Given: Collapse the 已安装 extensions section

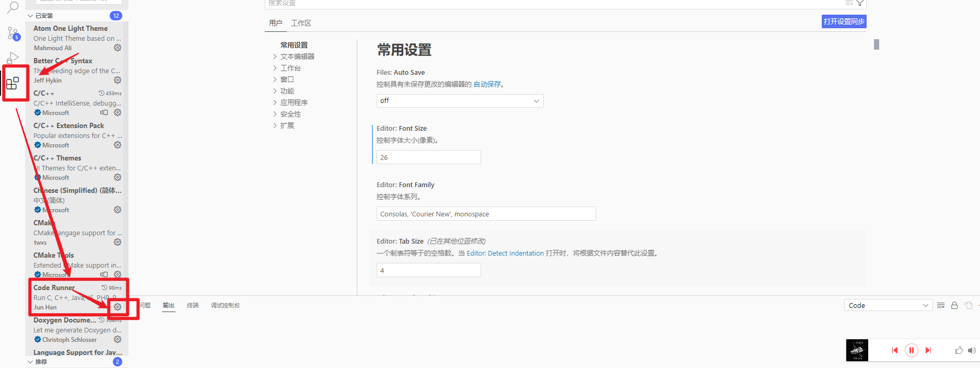Looking at the screenshot, I should pyautogui.click(x=30, y=16).
